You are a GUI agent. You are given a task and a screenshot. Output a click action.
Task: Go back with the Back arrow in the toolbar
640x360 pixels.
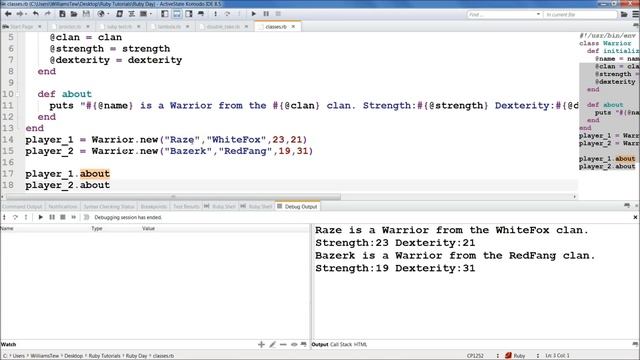click(8, 14)
